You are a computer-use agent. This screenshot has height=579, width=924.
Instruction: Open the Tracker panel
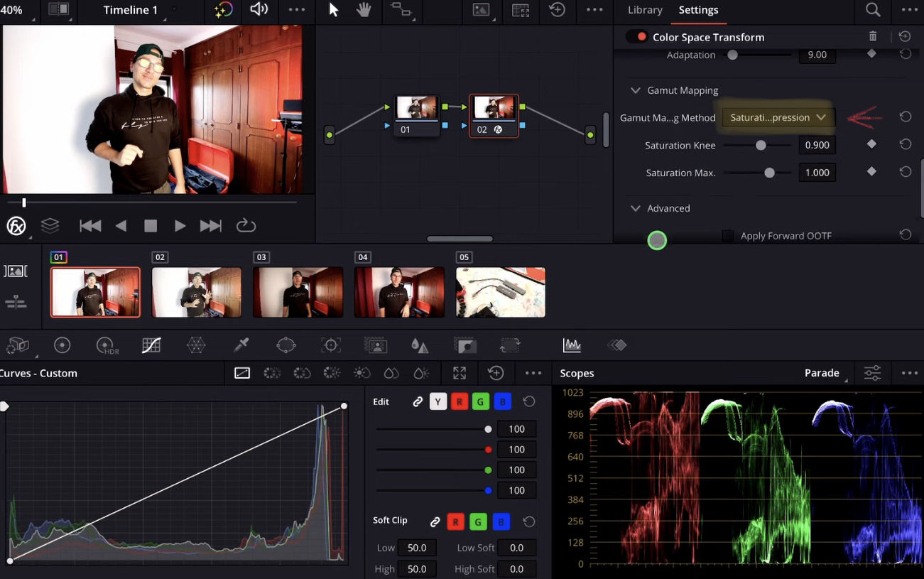pyautogui.click(x=330, y=345)
